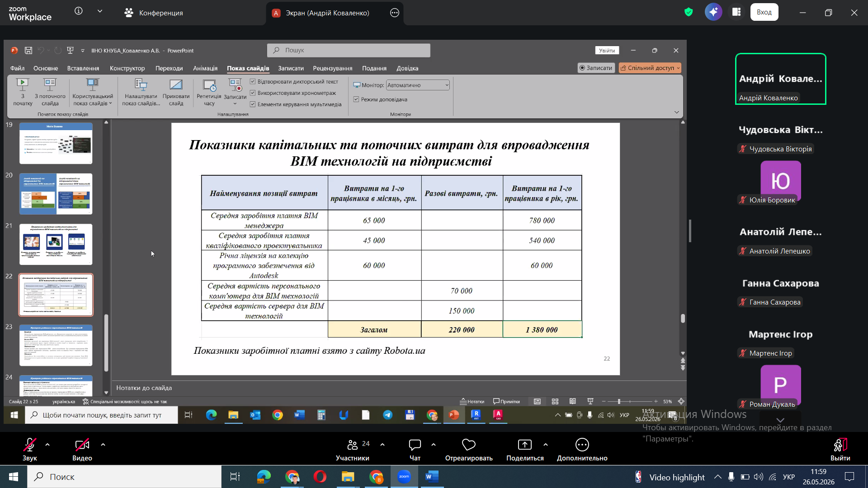
Task: Toggle the Примітки comments pane in status bar
Action: pos(506,401)
